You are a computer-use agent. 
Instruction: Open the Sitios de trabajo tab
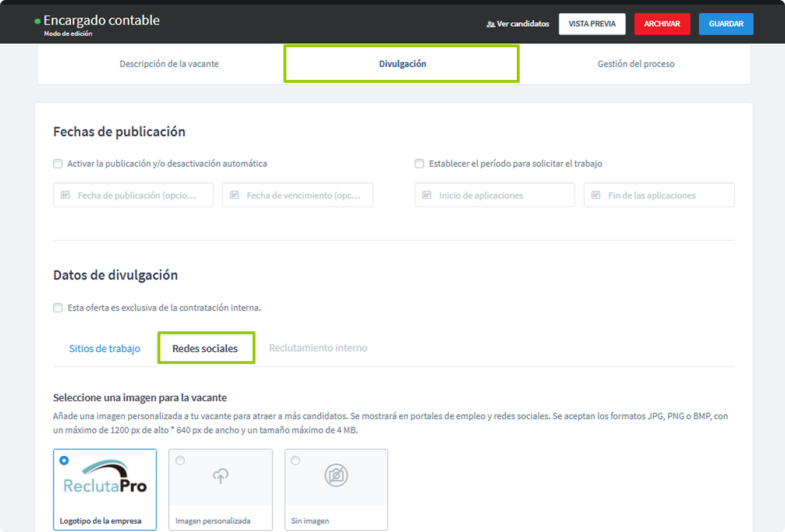click(104, 348)
